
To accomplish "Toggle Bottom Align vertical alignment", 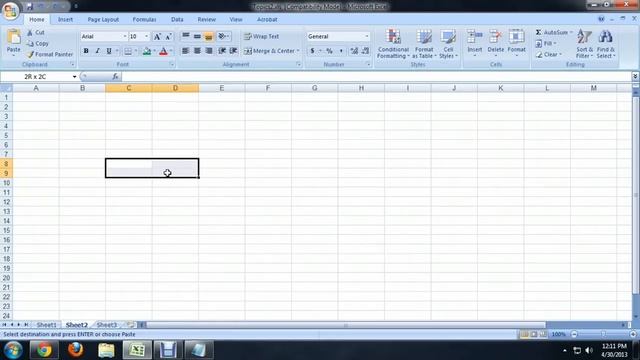I will (x=209, y=37).
